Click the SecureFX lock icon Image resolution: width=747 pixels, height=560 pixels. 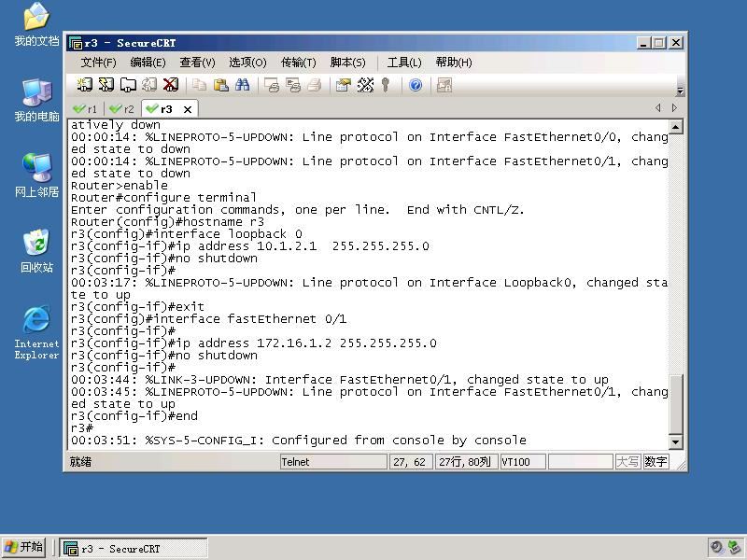pyautogui.click(x=444, y=85)
